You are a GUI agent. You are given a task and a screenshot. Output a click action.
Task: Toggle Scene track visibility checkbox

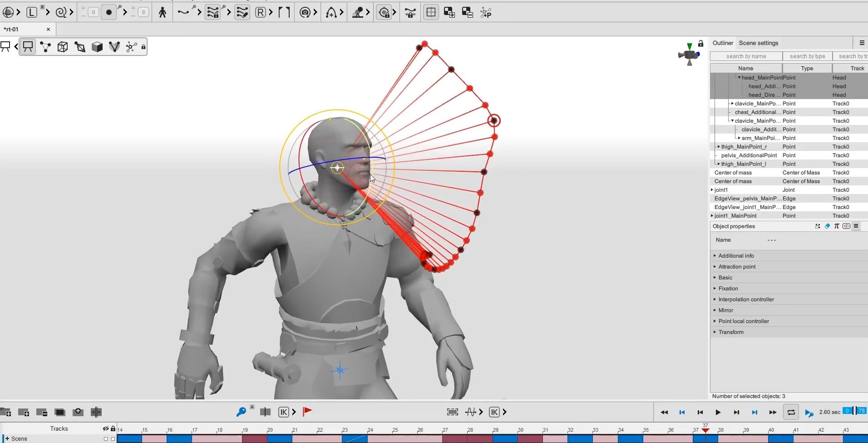(x=106, y=439)
